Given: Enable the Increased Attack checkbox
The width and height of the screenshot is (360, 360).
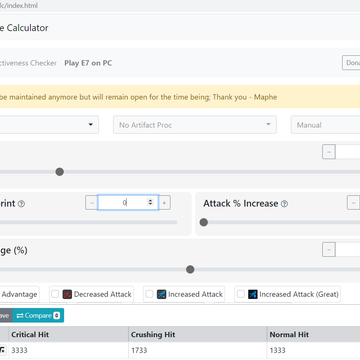Looking at the screenshot, I should (x=149, y=294).
